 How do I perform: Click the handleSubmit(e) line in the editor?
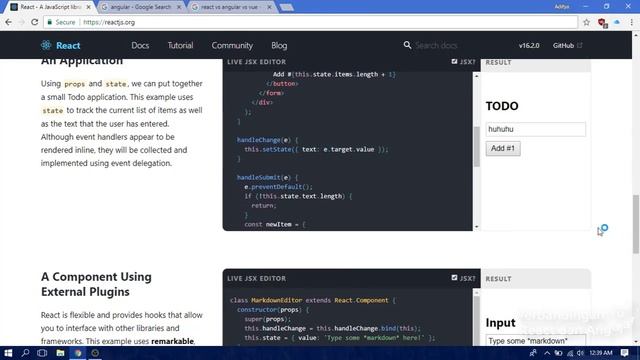click(x=267, y=177)
